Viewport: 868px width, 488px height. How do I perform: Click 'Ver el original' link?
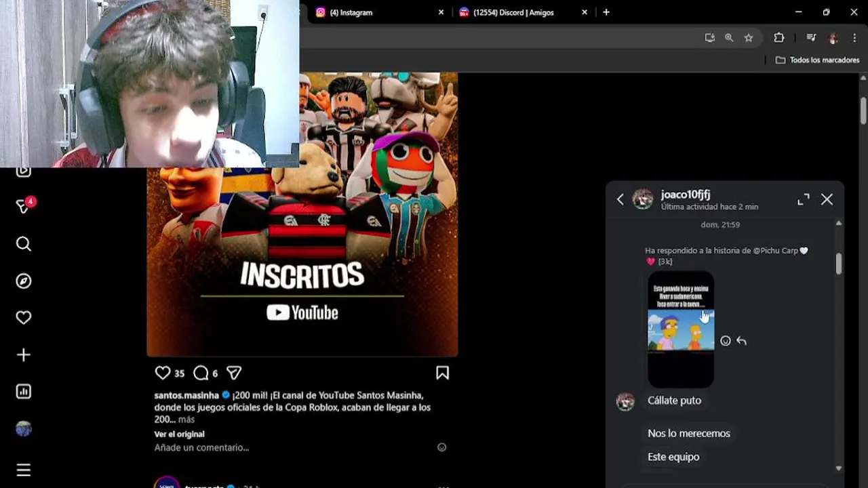pyautogui.click(x=179, y=434)
